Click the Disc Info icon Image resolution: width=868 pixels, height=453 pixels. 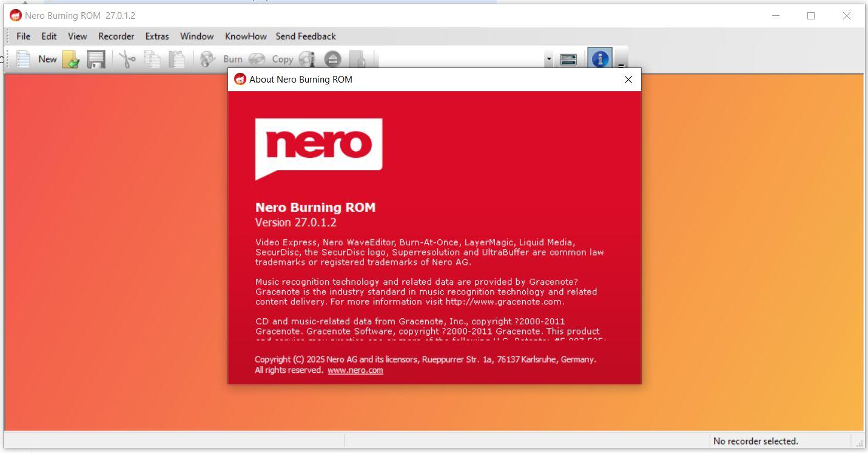[x=307, y=59]
